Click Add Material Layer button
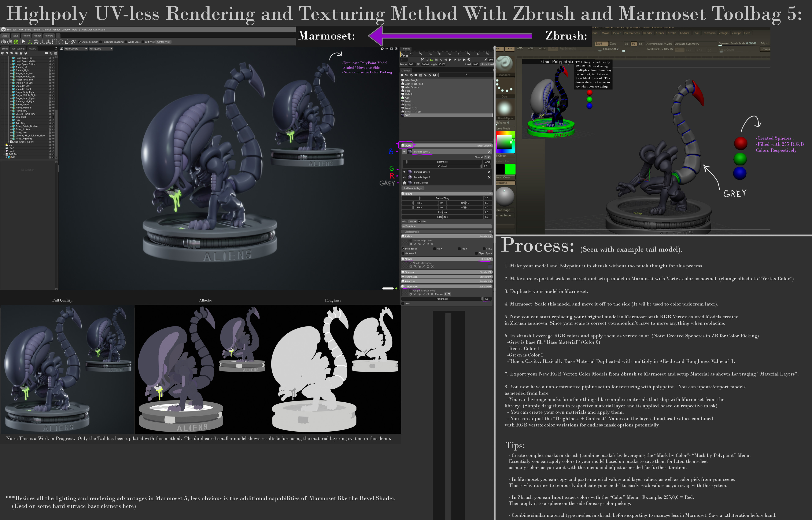812x520 pixels. (413, 188)
